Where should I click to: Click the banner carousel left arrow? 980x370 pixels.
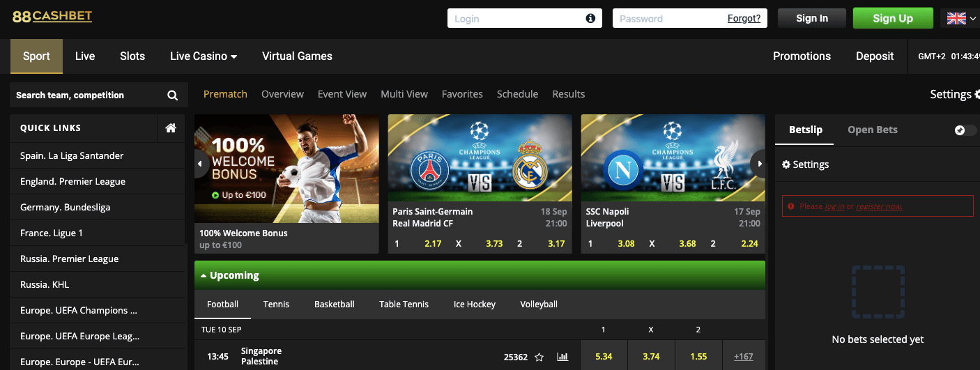[201, 164]
